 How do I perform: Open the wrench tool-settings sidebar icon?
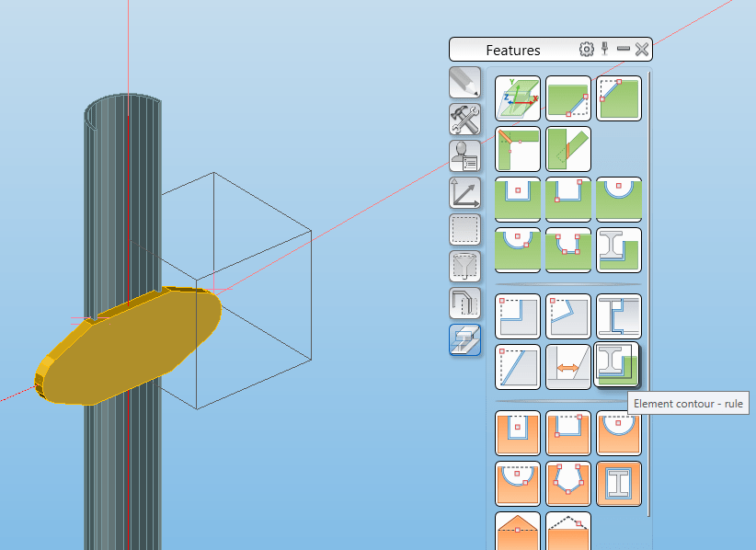[465, 120]
